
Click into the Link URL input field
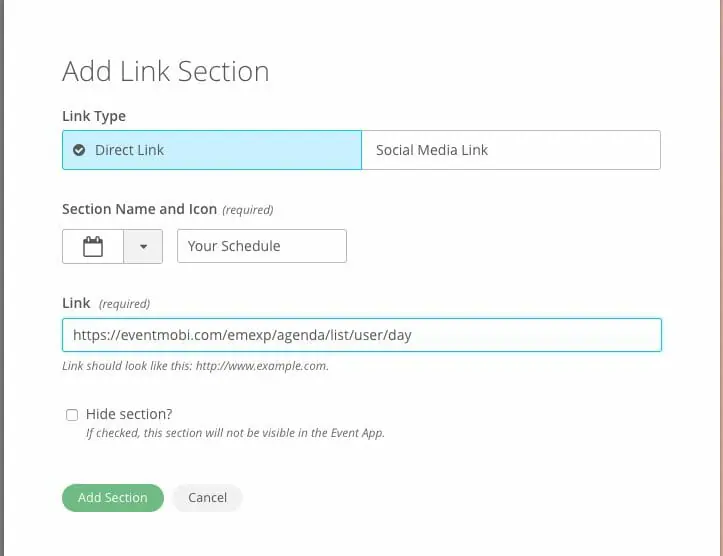tap(361, 335)
